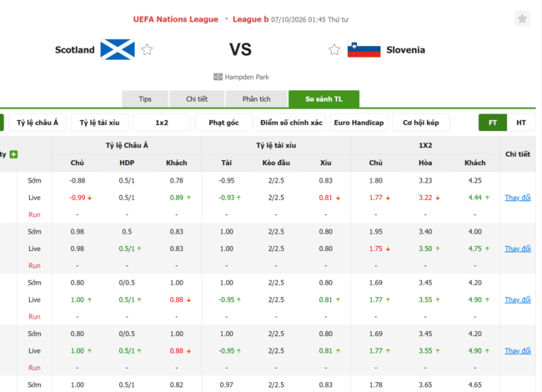Click the green 3.50 draw odds value

425,249
